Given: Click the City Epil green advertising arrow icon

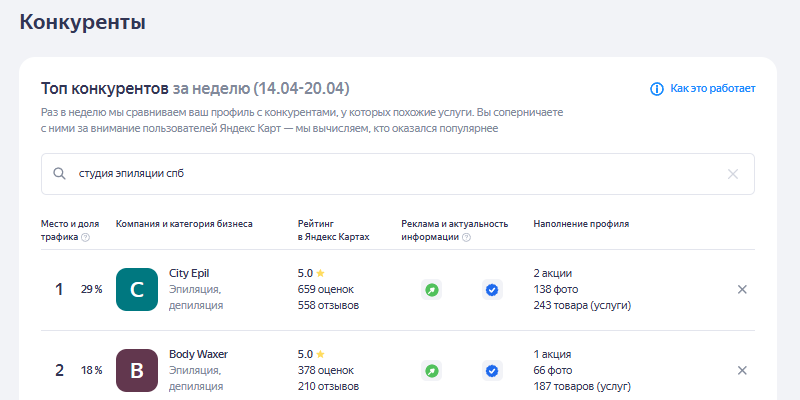Looking at the screenshot, I should (432, 290).
